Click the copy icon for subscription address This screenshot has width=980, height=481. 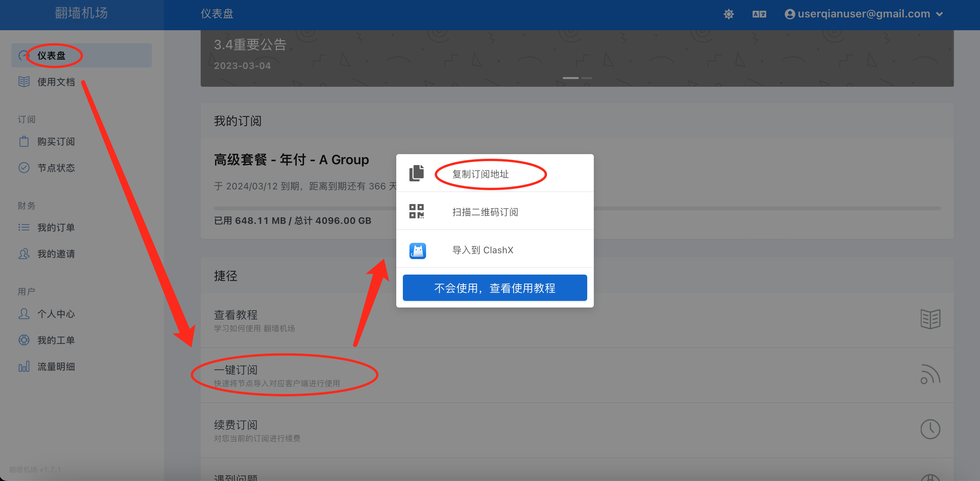pos(417,173)
